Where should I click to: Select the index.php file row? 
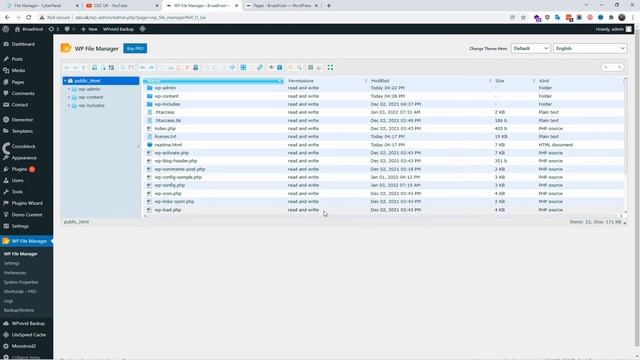(x=384, y=129)
